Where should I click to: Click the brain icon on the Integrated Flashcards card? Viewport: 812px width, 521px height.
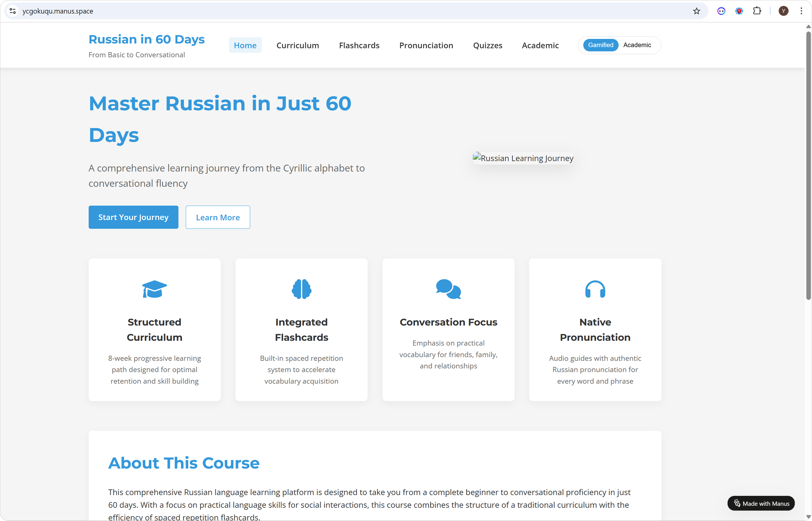point(301,289)
